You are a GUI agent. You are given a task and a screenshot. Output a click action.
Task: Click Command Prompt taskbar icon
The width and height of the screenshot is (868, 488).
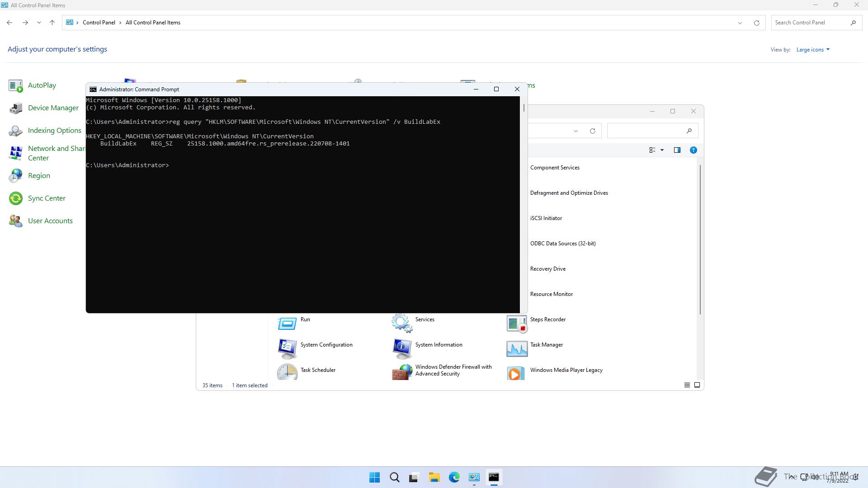point(494,477)
